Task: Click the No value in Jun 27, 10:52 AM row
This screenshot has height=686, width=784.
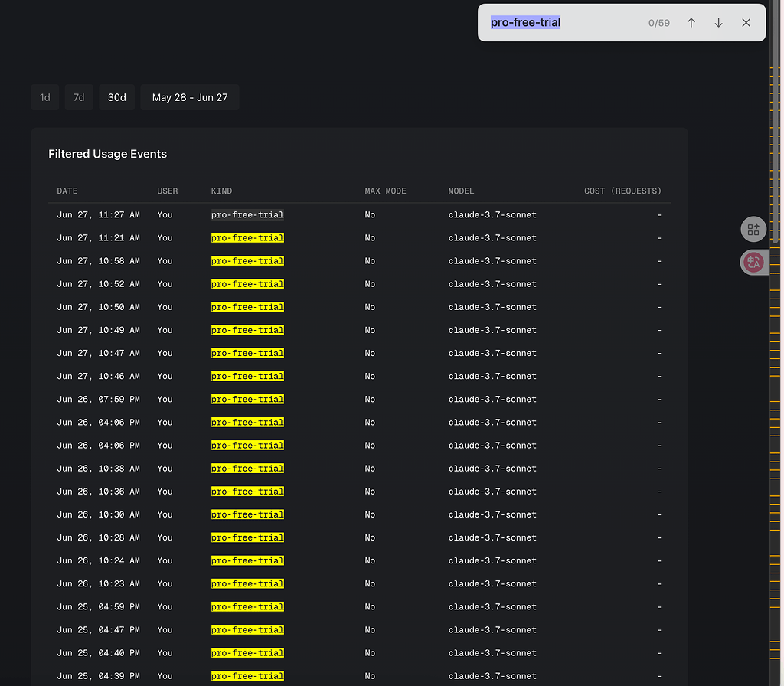Action: click(370, 284)
